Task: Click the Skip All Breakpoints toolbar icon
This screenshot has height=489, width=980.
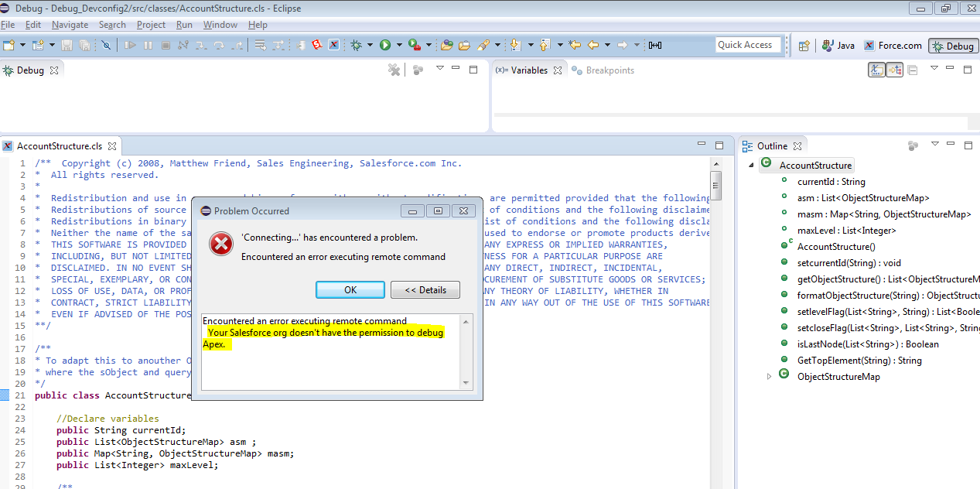Action: (106, 46)
